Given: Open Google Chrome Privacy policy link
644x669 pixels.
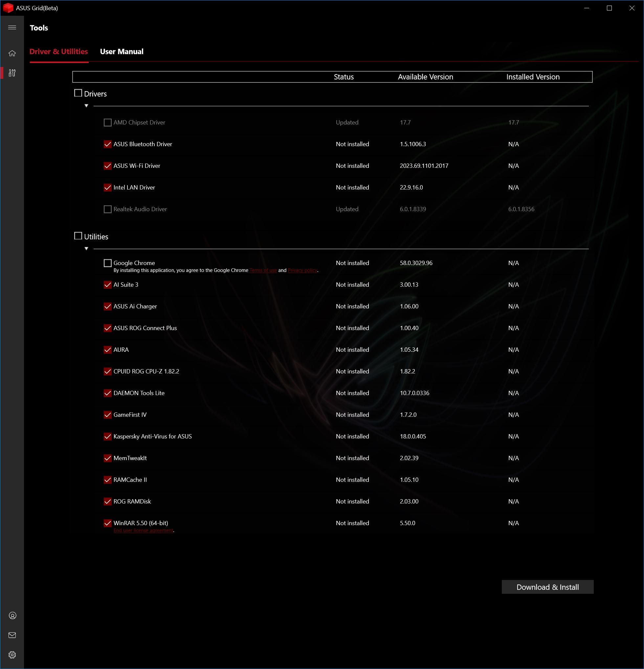Looking at the screenshot, I should [302, 270].
